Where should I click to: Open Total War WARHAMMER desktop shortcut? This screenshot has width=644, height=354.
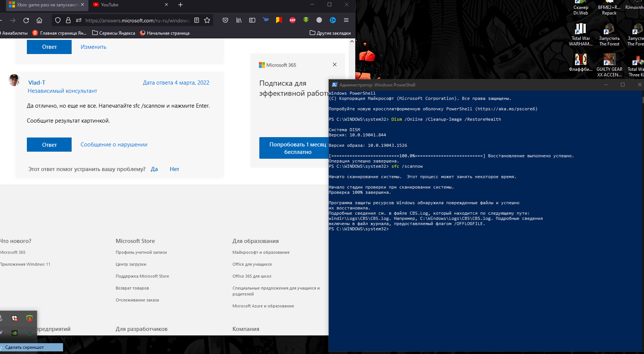581,34
